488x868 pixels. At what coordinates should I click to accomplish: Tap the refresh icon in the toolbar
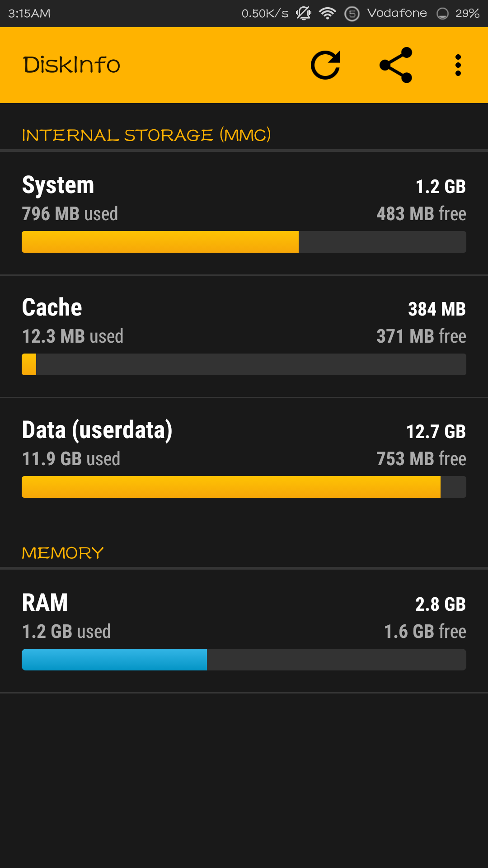coord(325,65)
